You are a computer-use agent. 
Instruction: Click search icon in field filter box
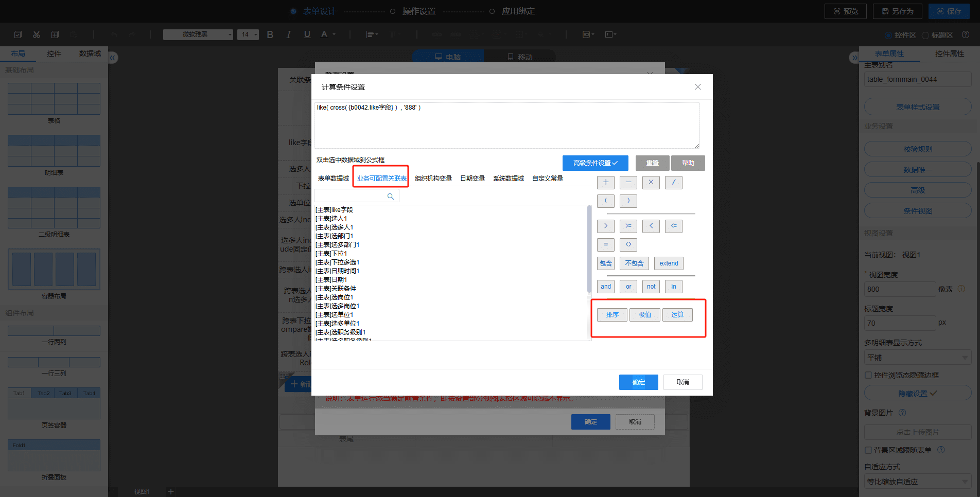click(x=391, y=196)
